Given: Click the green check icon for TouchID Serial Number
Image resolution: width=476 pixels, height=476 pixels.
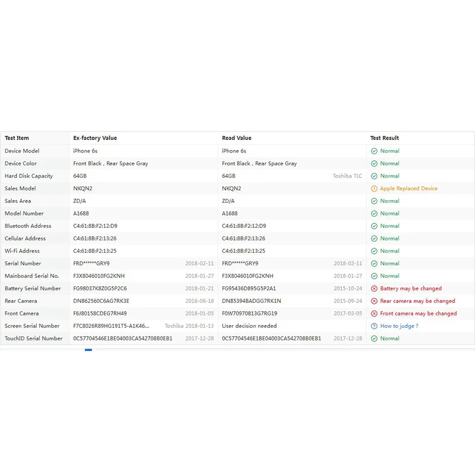Looking at the screenshot, I should pyautogui.click(x=374, y=339).
